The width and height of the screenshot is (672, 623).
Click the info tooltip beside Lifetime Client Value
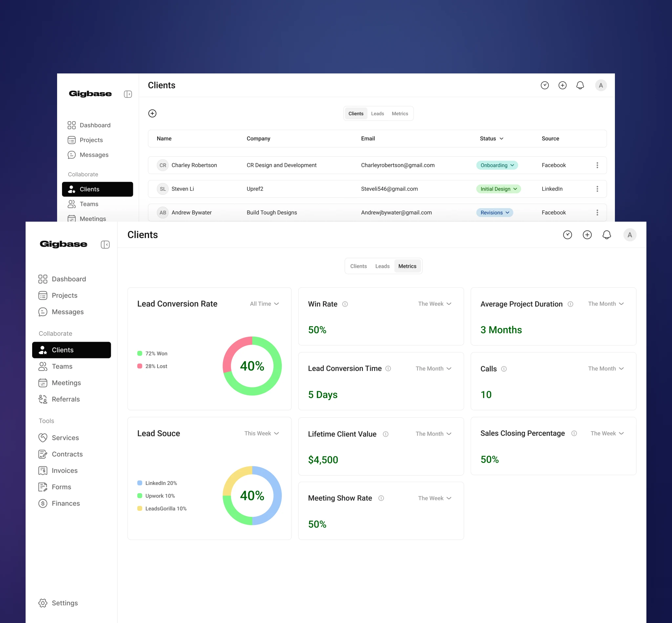pyautogui.click(x=386, y=434)
